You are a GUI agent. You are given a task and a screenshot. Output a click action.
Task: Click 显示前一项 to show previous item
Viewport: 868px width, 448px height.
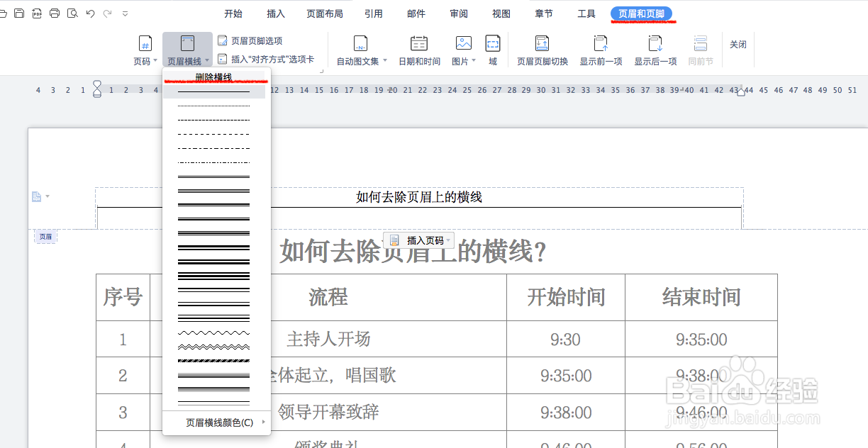600,48
